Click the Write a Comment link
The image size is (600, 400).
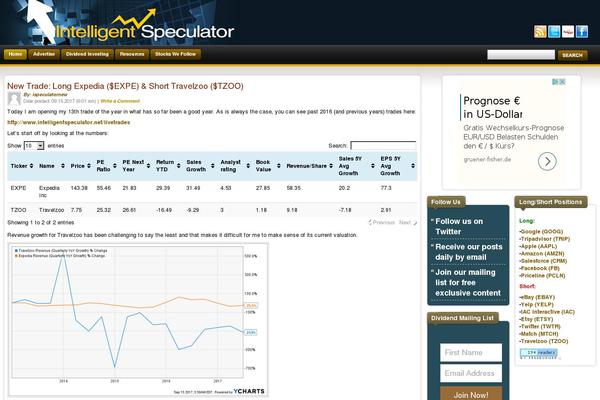pyautogui.click(x=120, y=101)
